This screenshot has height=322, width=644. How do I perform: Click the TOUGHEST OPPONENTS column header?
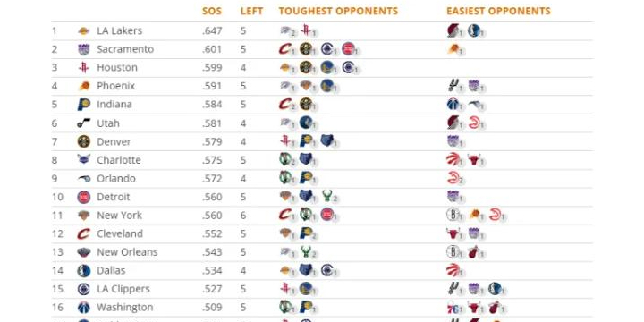[x=338, y=11]
